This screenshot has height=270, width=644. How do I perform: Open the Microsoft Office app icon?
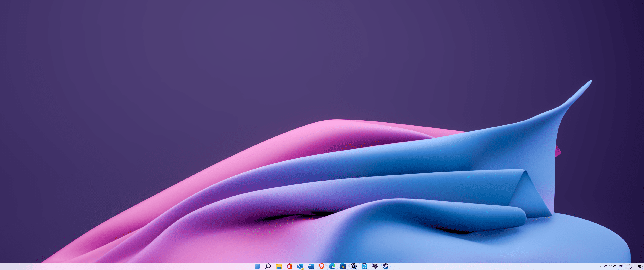point(289,266)
